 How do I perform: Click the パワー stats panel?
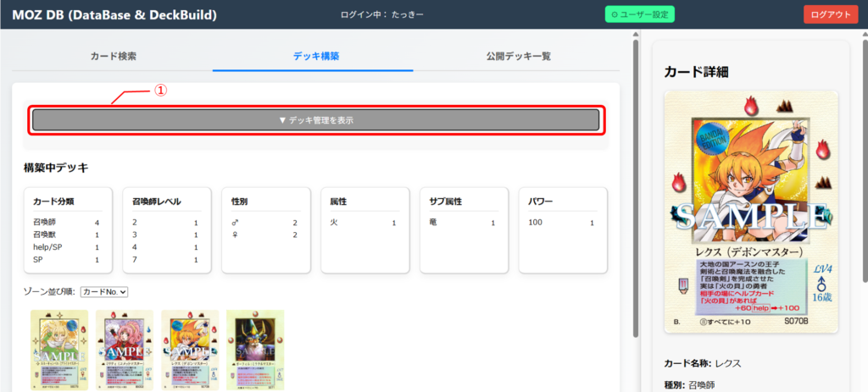point(563,230)
